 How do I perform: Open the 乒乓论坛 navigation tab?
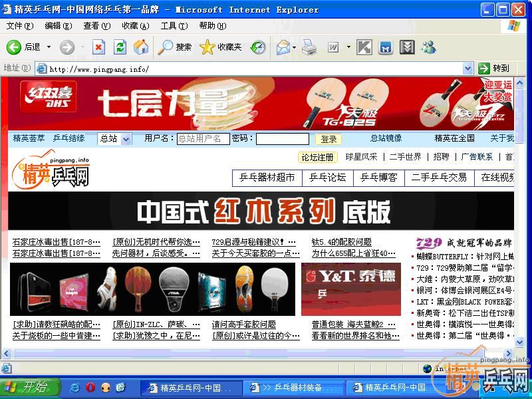[x=328, y=178]
